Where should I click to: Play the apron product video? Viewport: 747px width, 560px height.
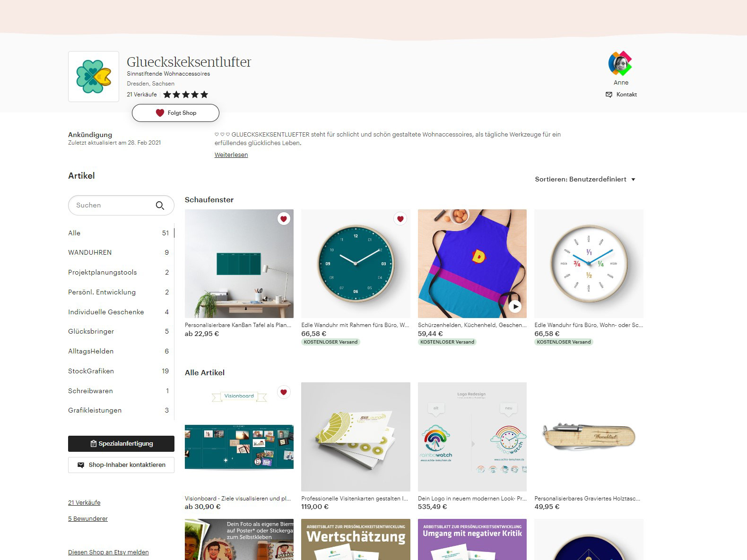515,306
